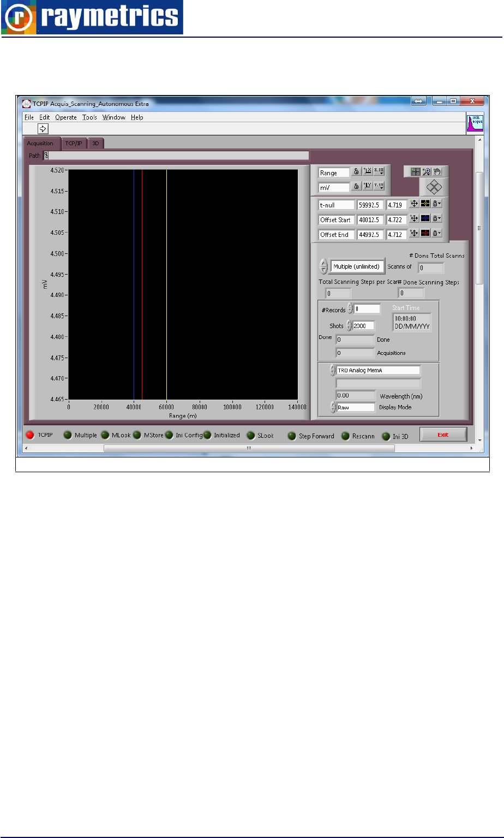Click the X-axis one-time autoscale icon
This screenshot has height=838, width=504.
click(x=368, y=171)
